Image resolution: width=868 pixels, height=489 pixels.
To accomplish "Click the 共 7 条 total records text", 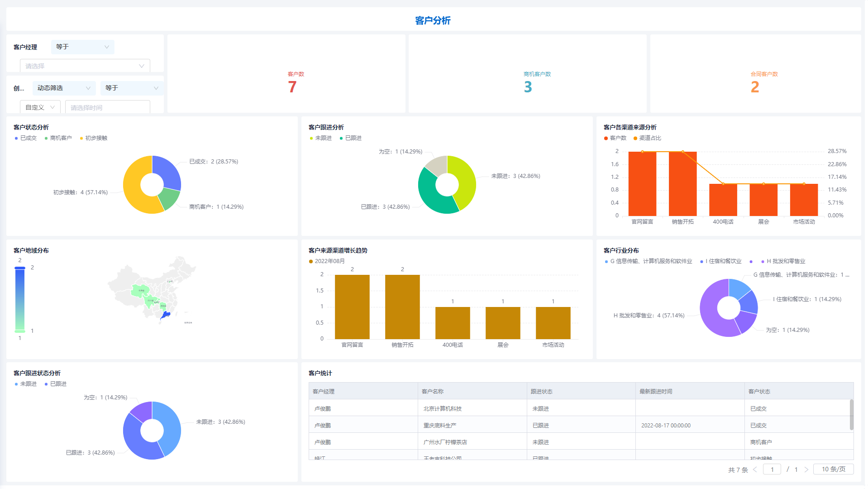I will 738,470.
